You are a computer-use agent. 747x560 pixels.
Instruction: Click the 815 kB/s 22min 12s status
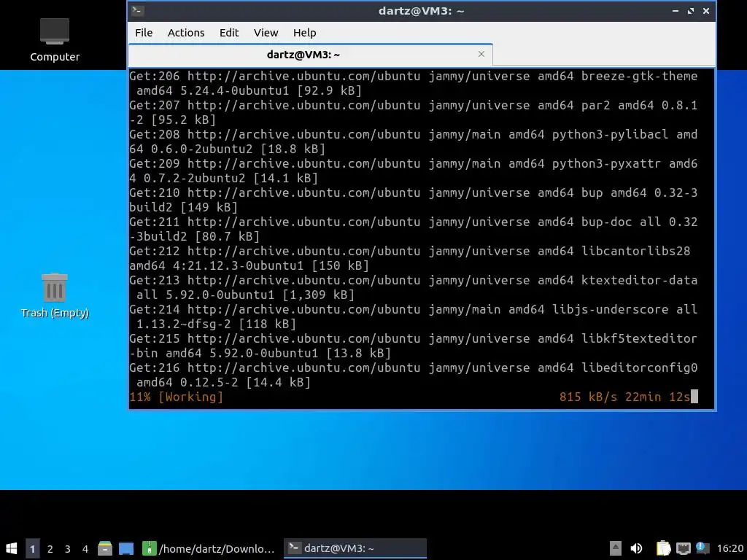click(x=624, y=397)
